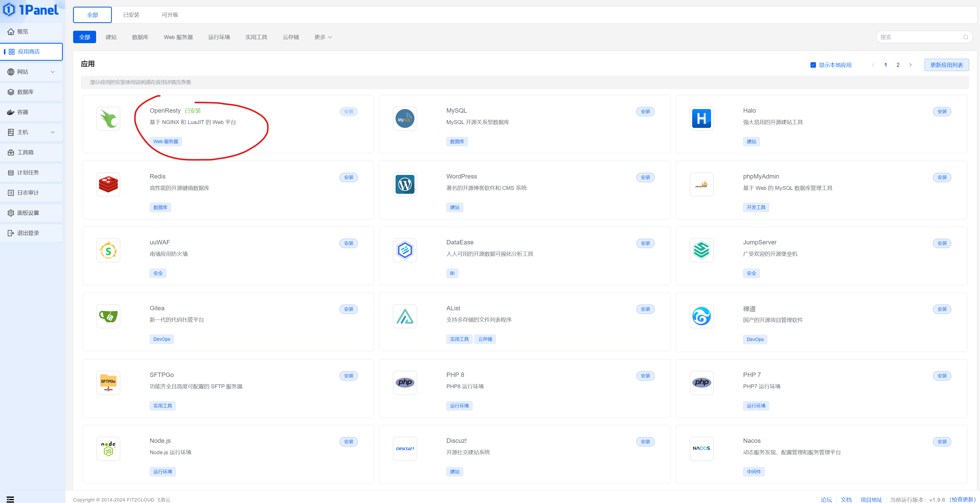Click the 开发工具 tag on phpMyAdmin
This screenshot has height=503, width=980.
click(x=756, y=208)
